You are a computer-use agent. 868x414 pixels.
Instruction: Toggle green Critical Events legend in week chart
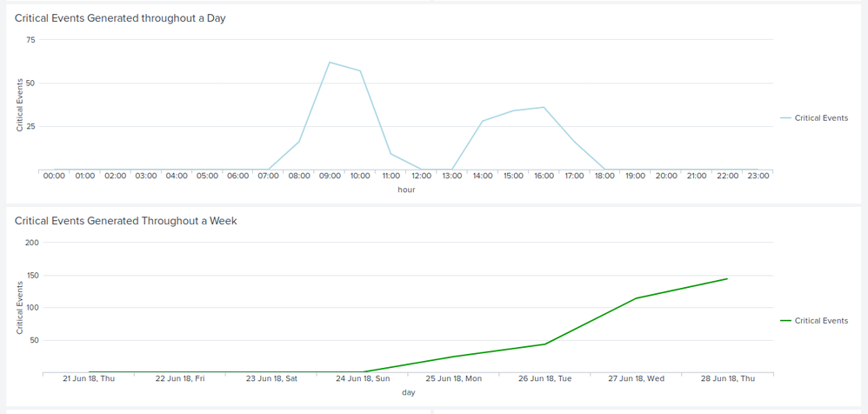pos(814,320)
